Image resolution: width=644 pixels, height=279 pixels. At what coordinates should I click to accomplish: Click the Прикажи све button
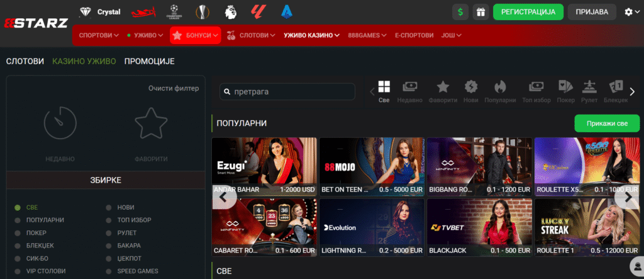click(606, 123)
